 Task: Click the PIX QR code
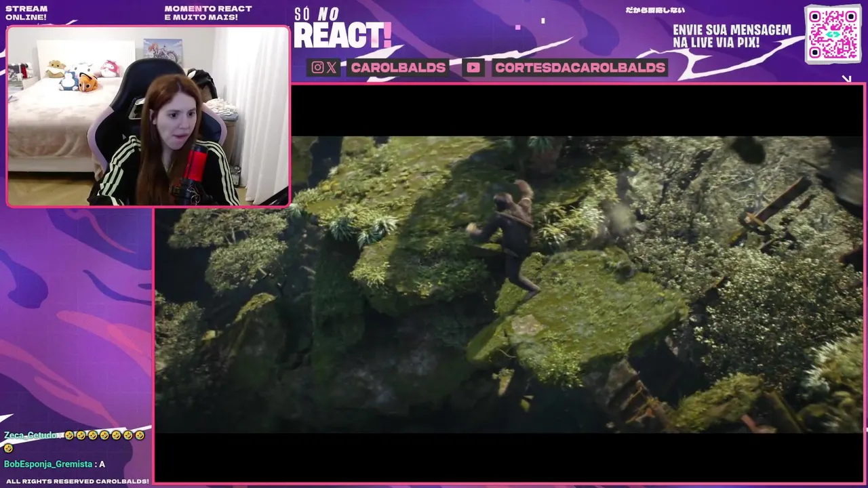833,35
